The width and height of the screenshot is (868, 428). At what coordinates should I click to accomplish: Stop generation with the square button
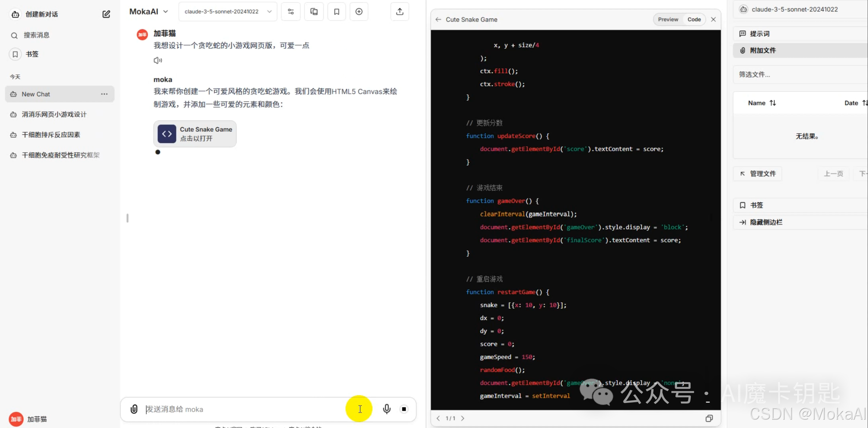pos(404,409)
